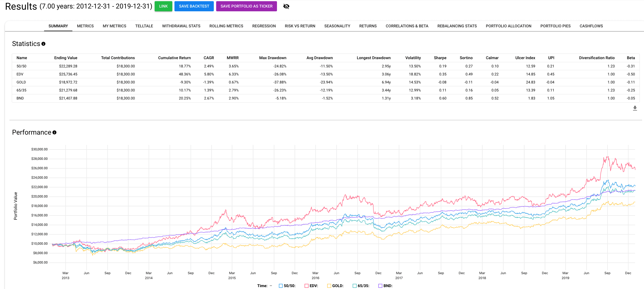
Task: Click SAVE PORTFOLIO AS TICKER
Action: click(246, 6)
